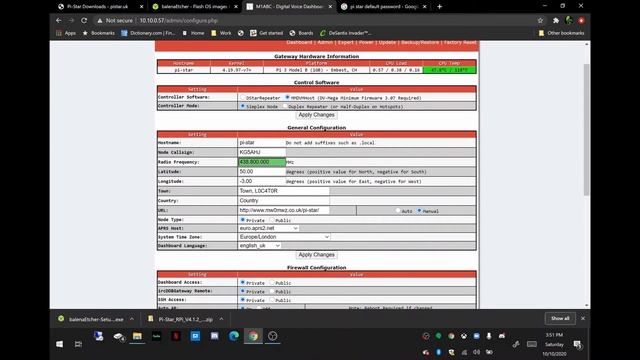Image resolution: width=640 pixels, height=360 pixels.
Task: Open the downloaded Pi-Star_RPi zip file
Action: [x=181, y=319]
